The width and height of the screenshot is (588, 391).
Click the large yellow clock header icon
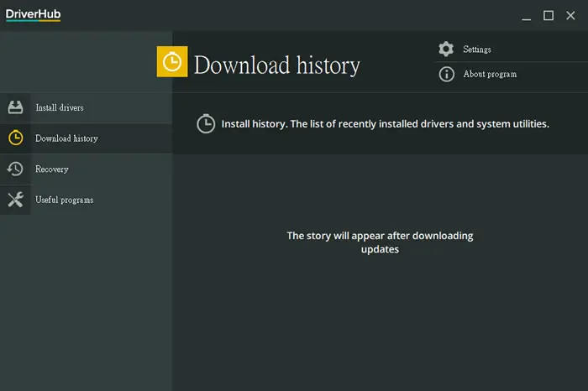point(172,62)
